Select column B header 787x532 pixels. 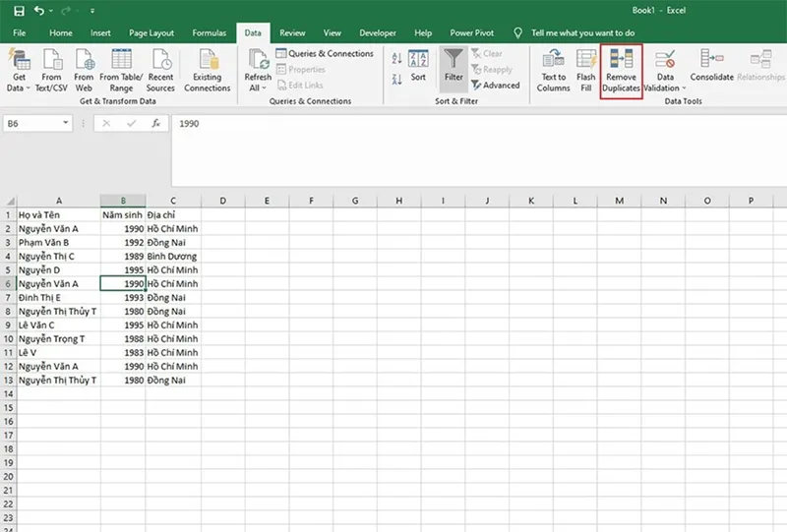coord(123,201)
